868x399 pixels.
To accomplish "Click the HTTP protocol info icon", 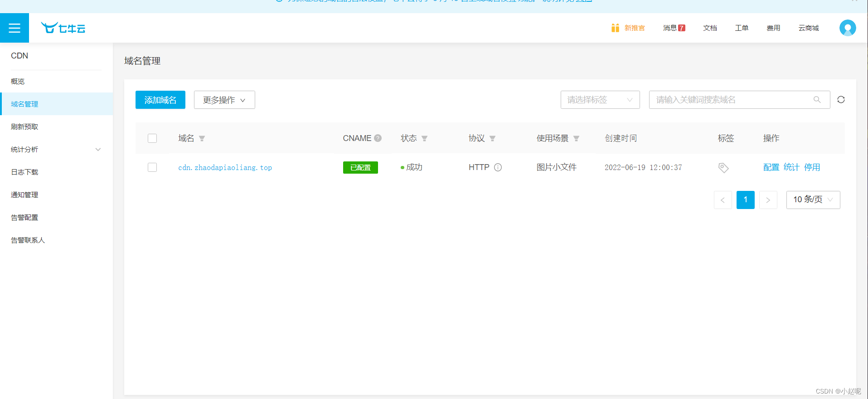I will point(498,167).
